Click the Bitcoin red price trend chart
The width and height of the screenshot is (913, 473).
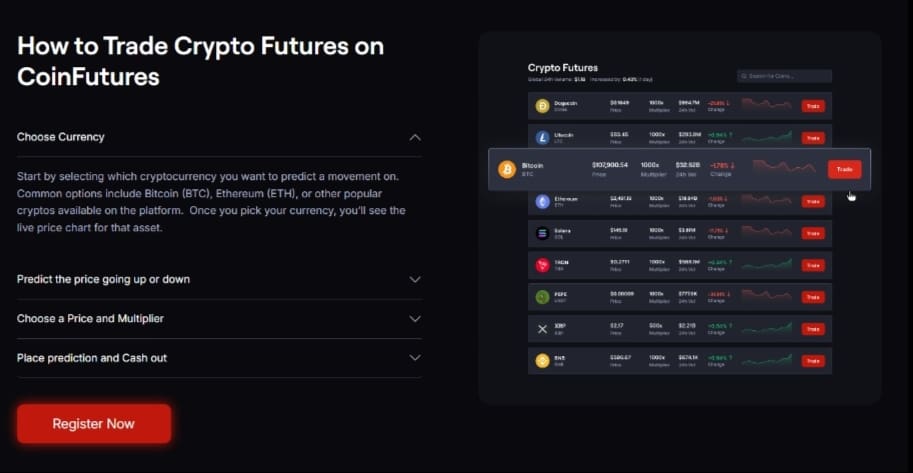point(783,168)
